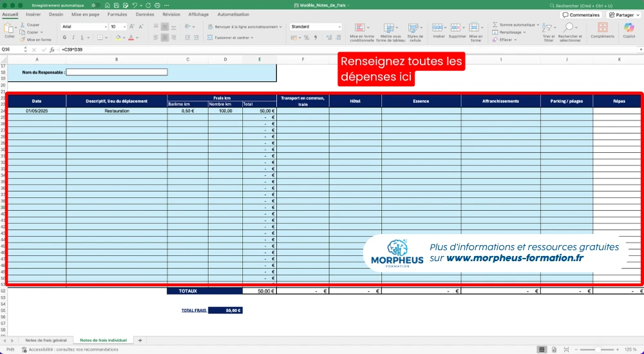This screenshot has height=354, width=644.
Task: Toggle middle vertical alignment
Action: [165, 26]
